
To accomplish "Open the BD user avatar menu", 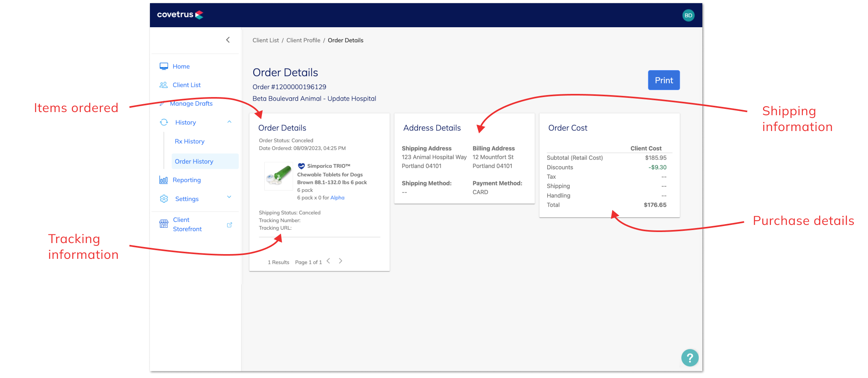I will pos(688,15).
